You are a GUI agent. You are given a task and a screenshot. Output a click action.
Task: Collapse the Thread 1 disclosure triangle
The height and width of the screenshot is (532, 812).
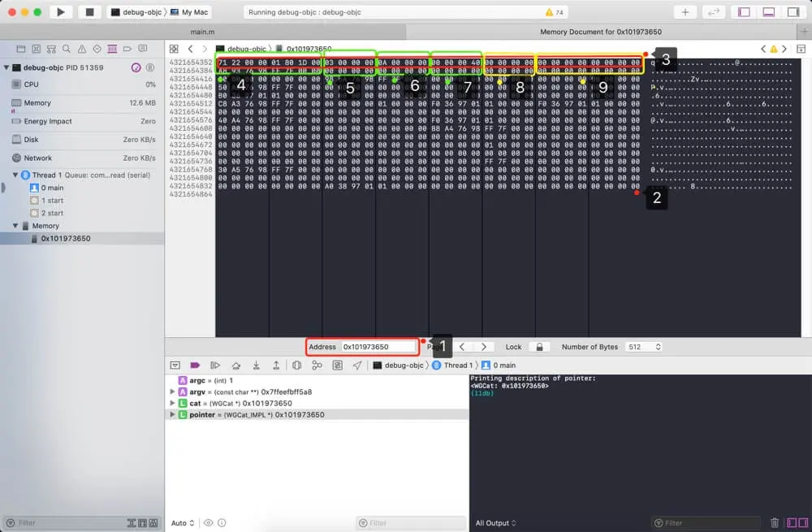pyautogui.click(x=15, y=175)
